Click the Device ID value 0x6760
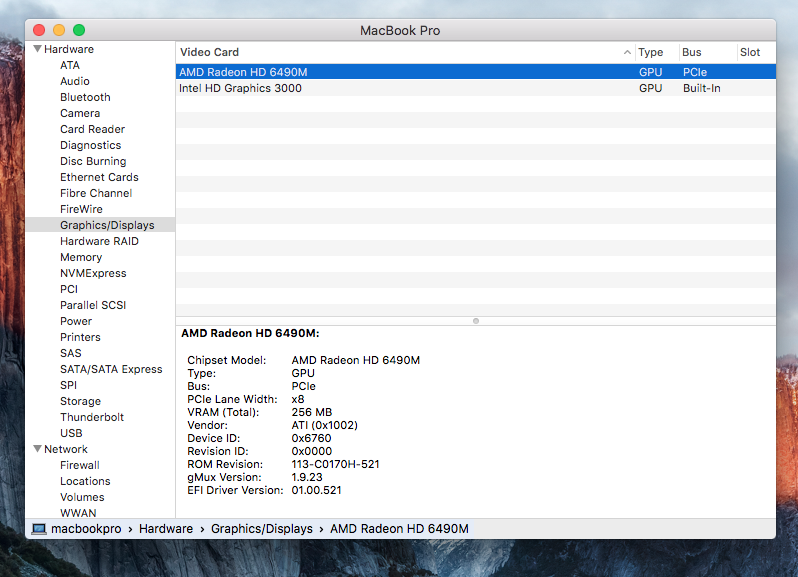Image resolution: width=798 pixels, height=577 pixels. (311, 438)
